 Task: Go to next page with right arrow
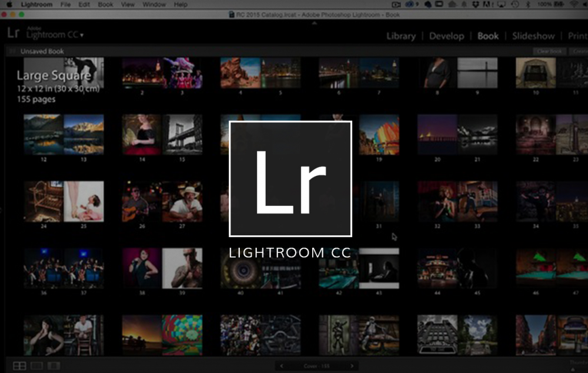click(x=352, y=366)
